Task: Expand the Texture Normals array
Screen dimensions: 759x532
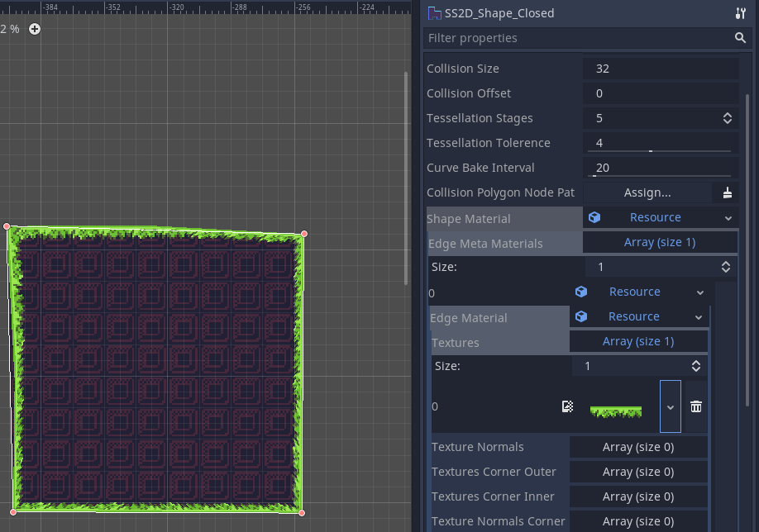Action: 637,447
